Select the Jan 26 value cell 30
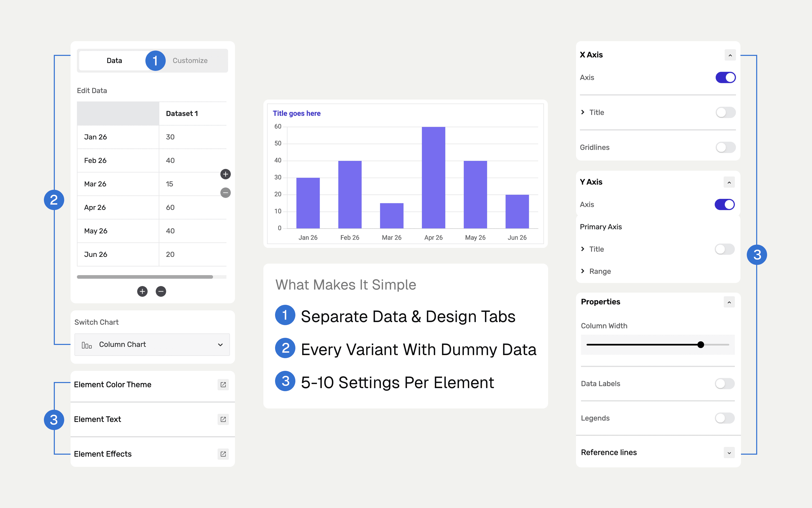The height and width of the screenshot is (508, 812). point(193,137)
